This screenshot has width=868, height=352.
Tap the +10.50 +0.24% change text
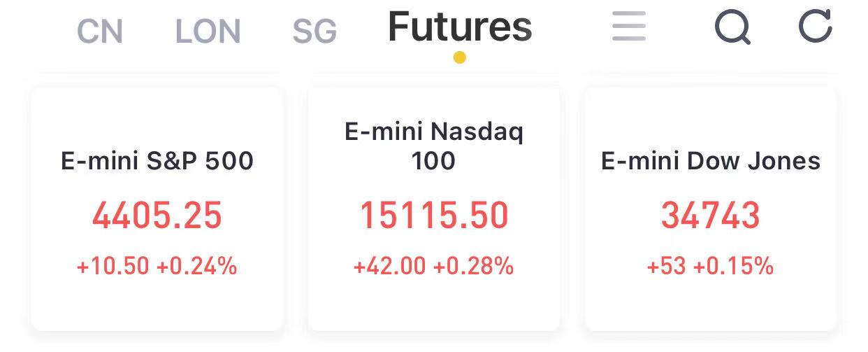click(157, 266)
